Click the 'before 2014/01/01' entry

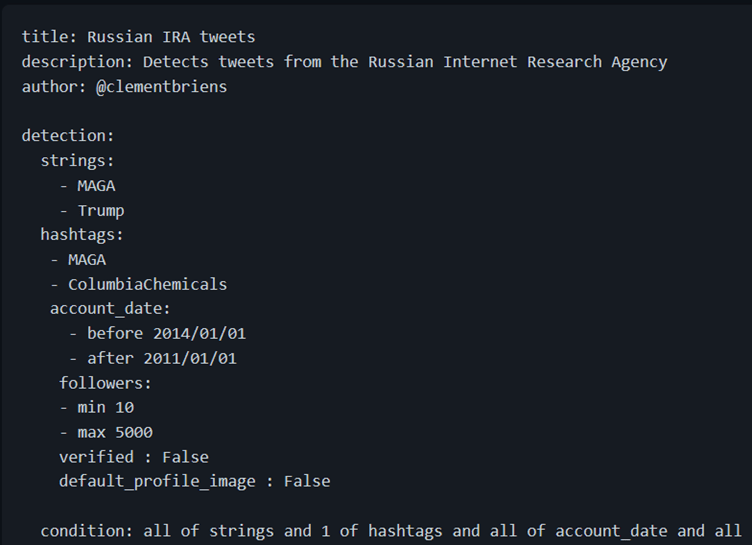[166, 333]
